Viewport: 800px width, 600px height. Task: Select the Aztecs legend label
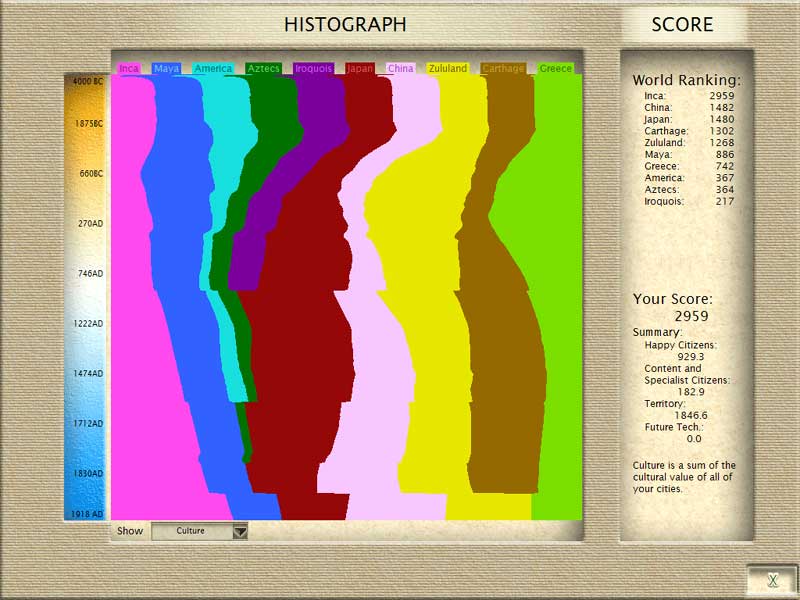point(264,69)
